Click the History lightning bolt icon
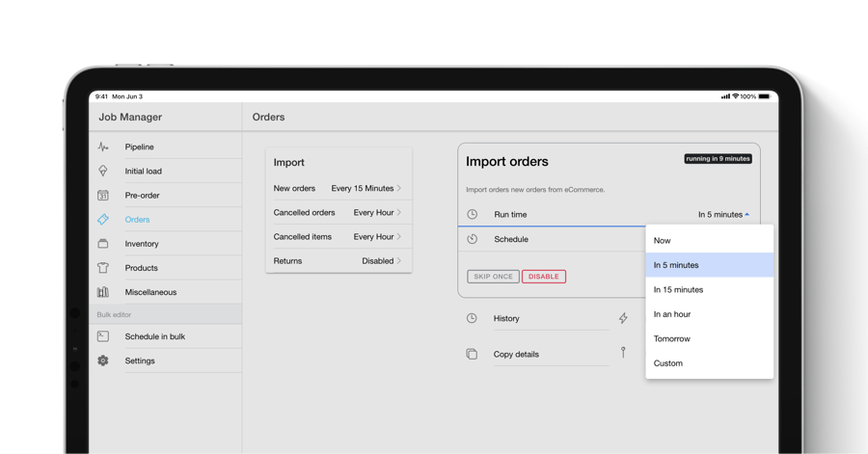 pos(623,318)
